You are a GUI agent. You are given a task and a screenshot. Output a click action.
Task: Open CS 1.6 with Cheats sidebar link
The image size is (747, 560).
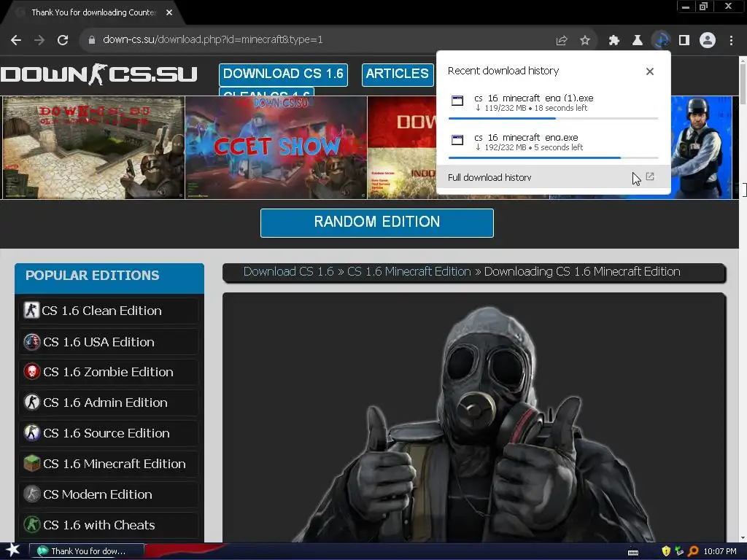point(109,525)
